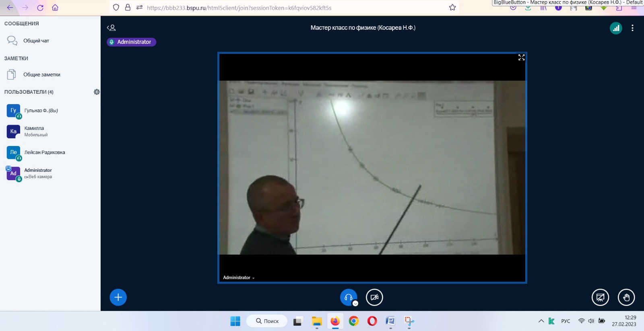Show hidden system tray icons

click(541, 321)
